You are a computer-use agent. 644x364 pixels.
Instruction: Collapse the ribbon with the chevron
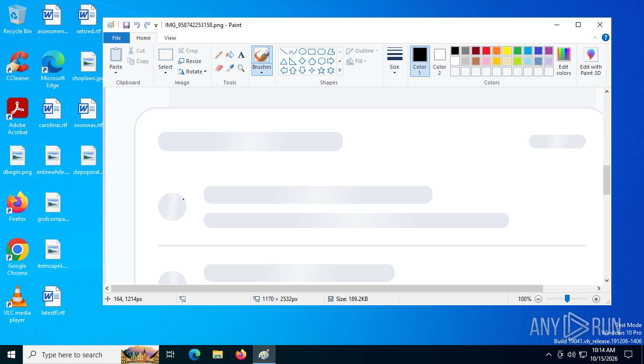click(x=595, y=38)
